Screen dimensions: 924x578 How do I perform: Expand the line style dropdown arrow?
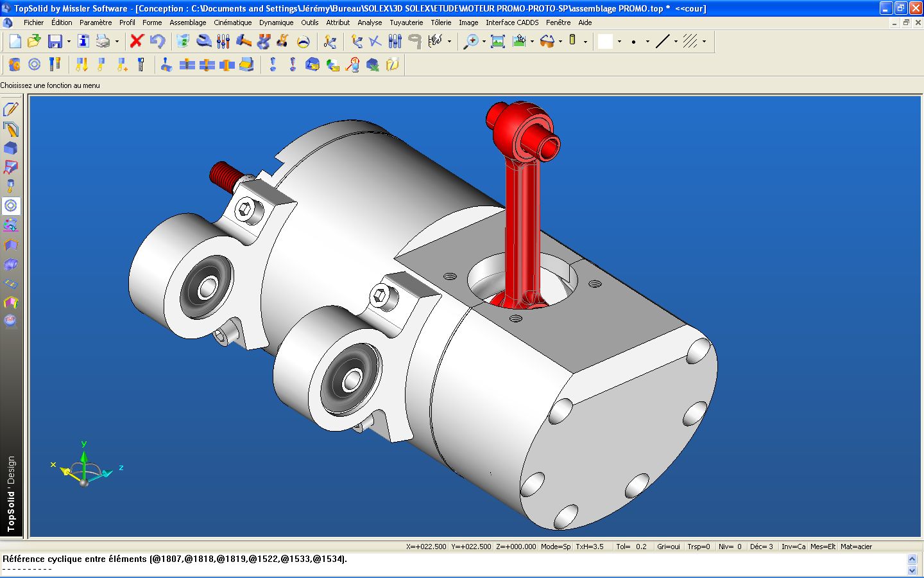coord(676,42)
